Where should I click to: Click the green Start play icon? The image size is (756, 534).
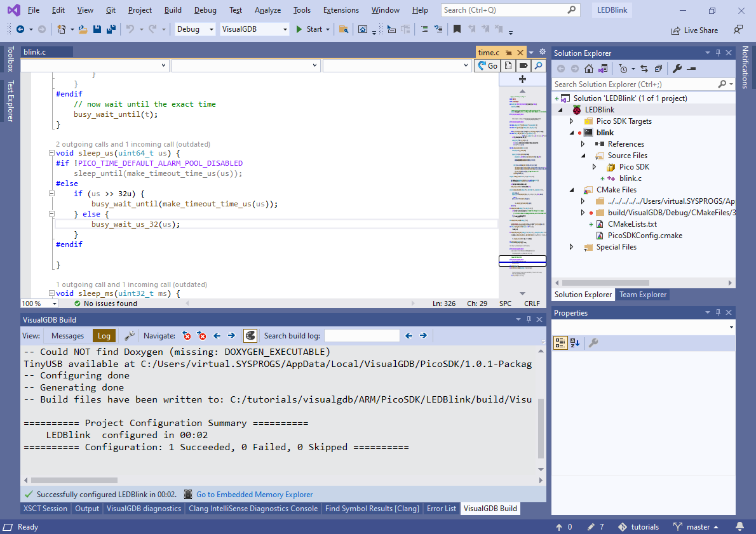tap(299, 29)
